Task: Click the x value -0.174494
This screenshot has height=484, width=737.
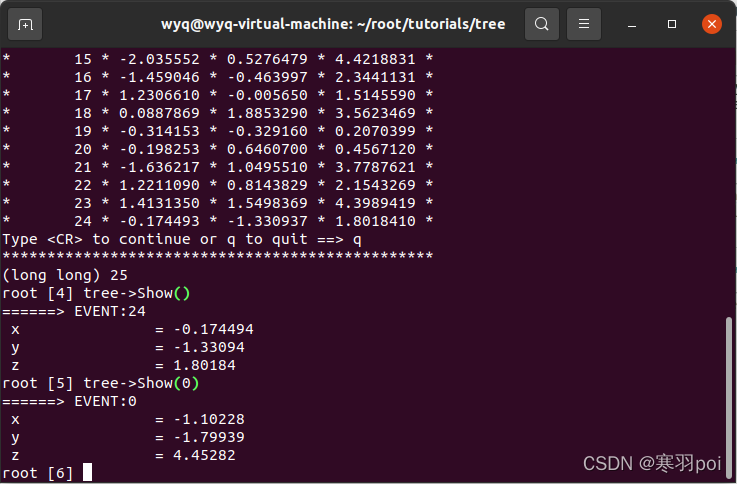Action: click(x=213, y=329)
